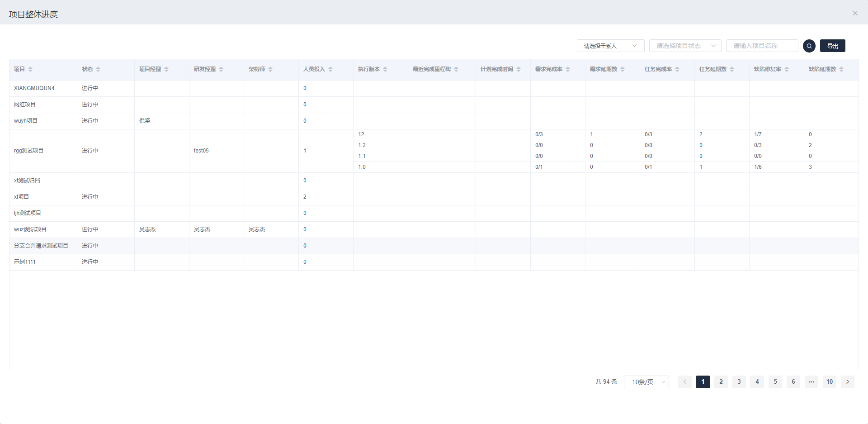Open execution version 1.0 link

(x=362, y=167)
